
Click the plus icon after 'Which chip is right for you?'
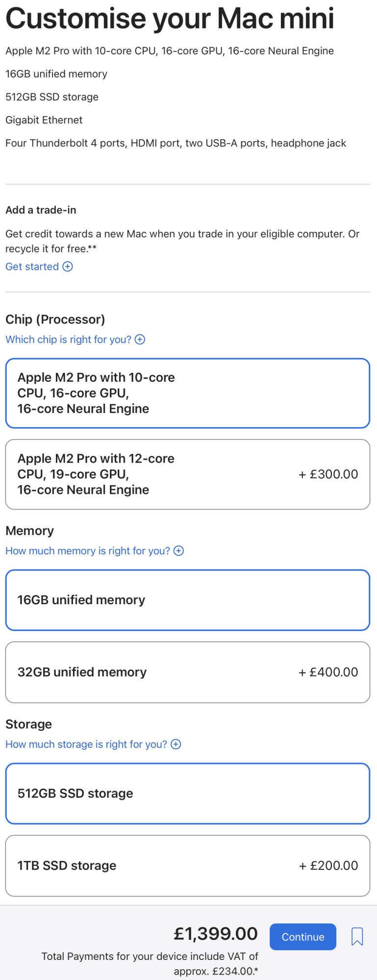[140, 340]
